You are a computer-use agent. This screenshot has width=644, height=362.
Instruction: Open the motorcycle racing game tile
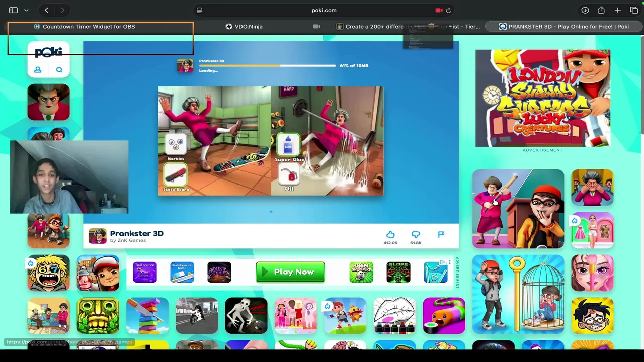pyautogui.click(x=197, y=316)
